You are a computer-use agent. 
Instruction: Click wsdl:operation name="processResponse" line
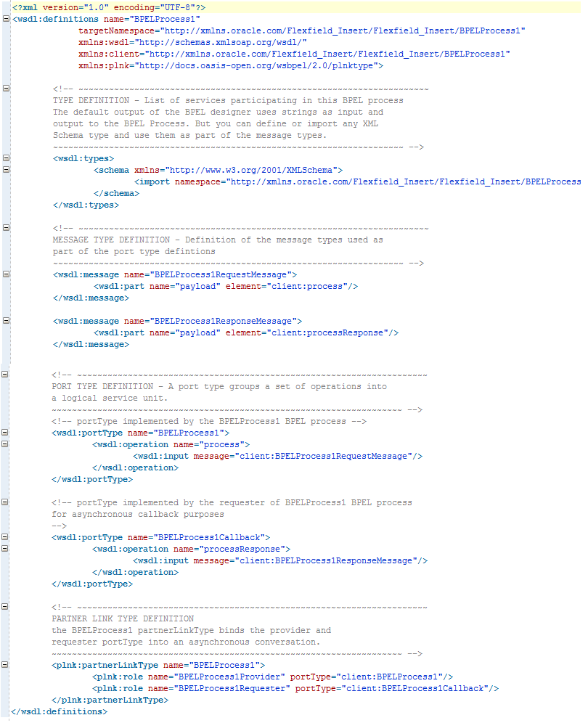coord(192,550)
